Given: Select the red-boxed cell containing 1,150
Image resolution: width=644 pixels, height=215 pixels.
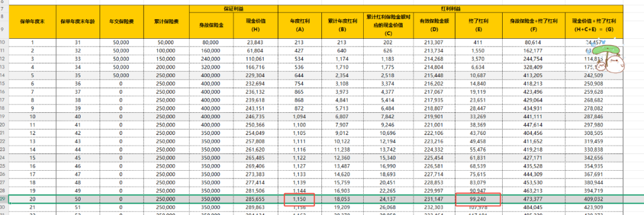Looking at the screenshot, I should (299, 199).
